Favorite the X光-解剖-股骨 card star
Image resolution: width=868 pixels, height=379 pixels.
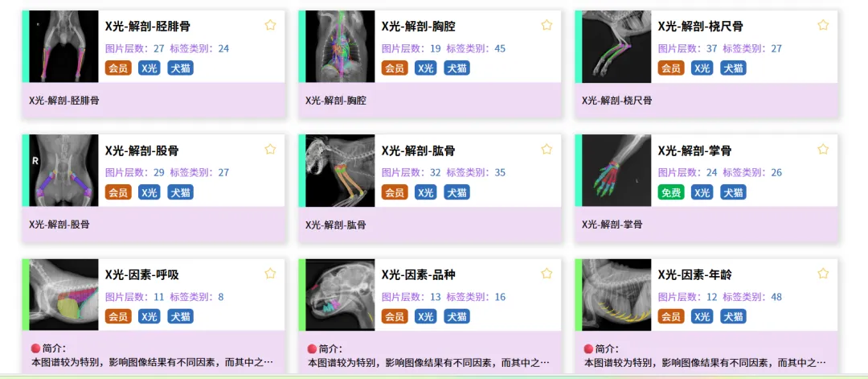click(270, 149)
